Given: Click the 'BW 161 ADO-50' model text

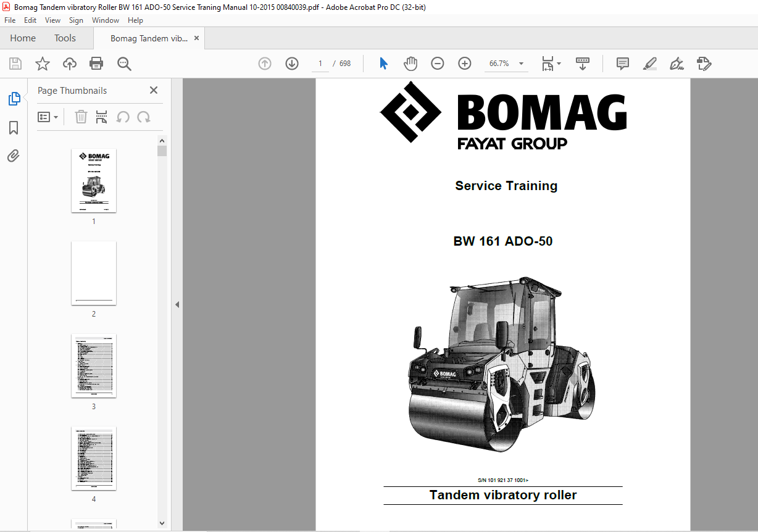Looking at the screenshot, I should point(503,241).
